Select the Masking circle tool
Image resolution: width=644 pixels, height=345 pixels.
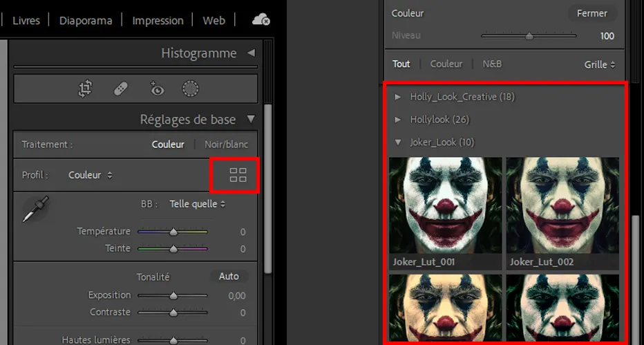point(191,88)
